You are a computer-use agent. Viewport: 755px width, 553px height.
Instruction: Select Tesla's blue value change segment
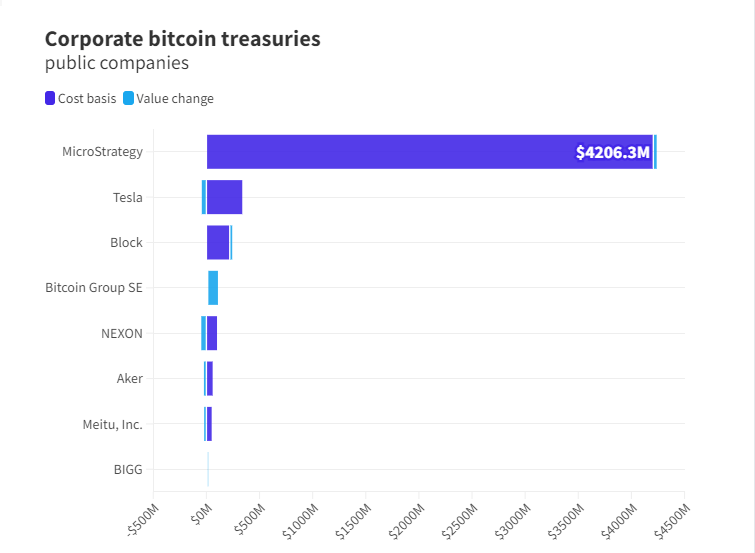[x=203, y=197]
